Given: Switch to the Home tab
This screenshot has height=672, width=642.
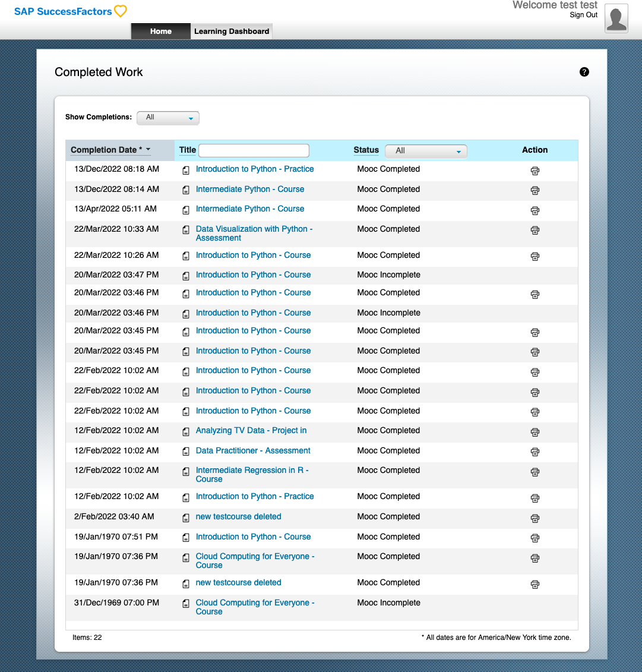Looking at the screenshot, I should 160,31.
